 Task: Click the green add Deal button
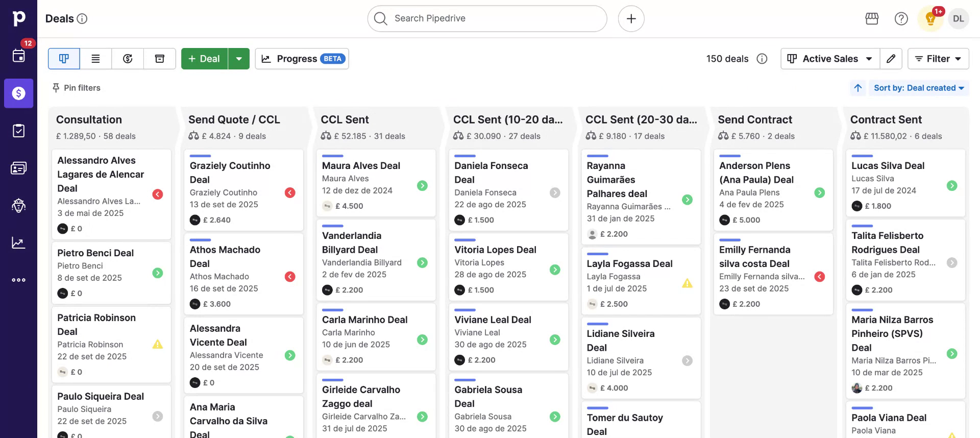click(204, 59)
